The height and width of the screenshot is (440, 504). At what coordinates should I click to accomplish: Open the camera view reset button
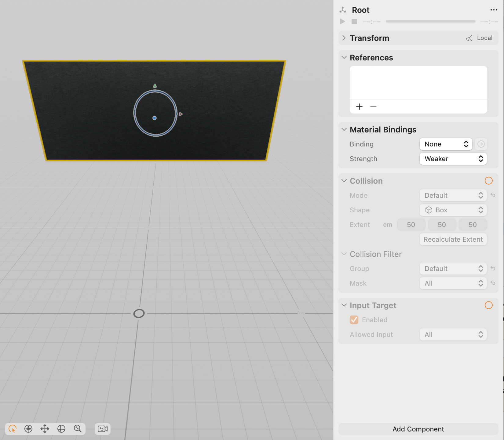tap(103, 429)
